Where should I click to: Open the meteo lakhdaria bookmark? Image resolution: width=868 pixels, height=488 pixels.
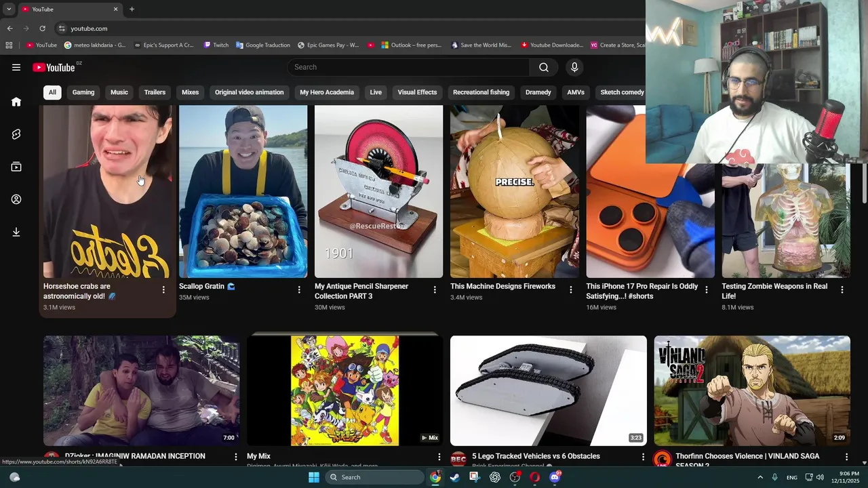(x=95, y=45)
